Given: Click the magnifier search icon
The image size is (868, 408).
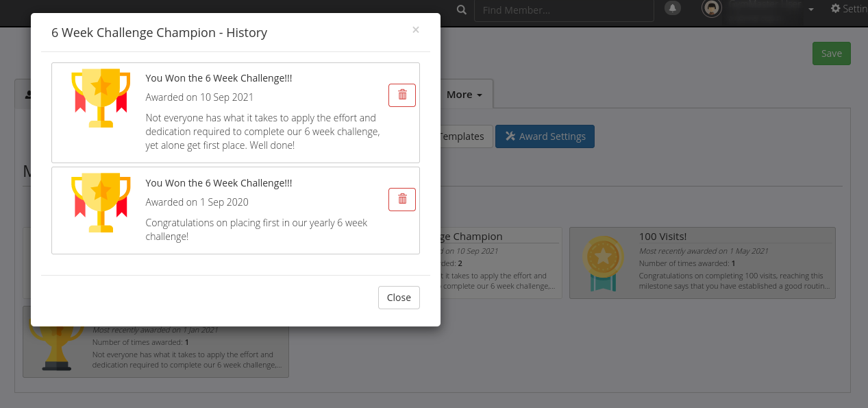Looking at the screenshot, I should coord(461,10).
